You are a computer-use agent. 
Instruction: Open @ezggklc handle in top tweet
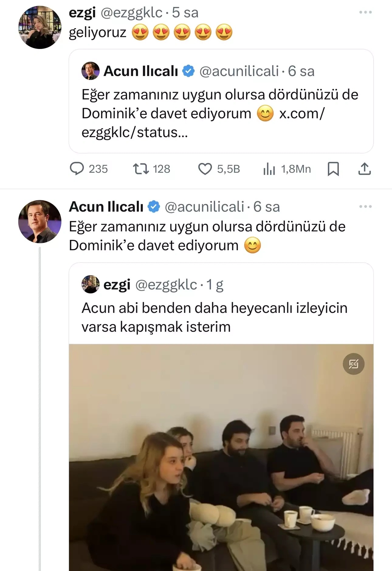(131, 13)
